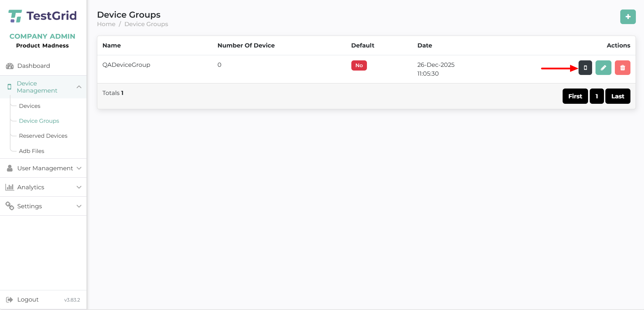Select Device Groups in the sidebar
The width and height of the screenshot is (644, 310).
tap(39, 121)
